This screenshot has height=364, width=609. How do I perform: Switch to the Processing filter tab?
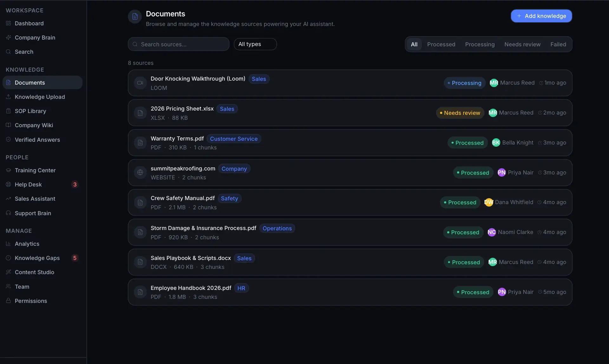coord(480,44)
